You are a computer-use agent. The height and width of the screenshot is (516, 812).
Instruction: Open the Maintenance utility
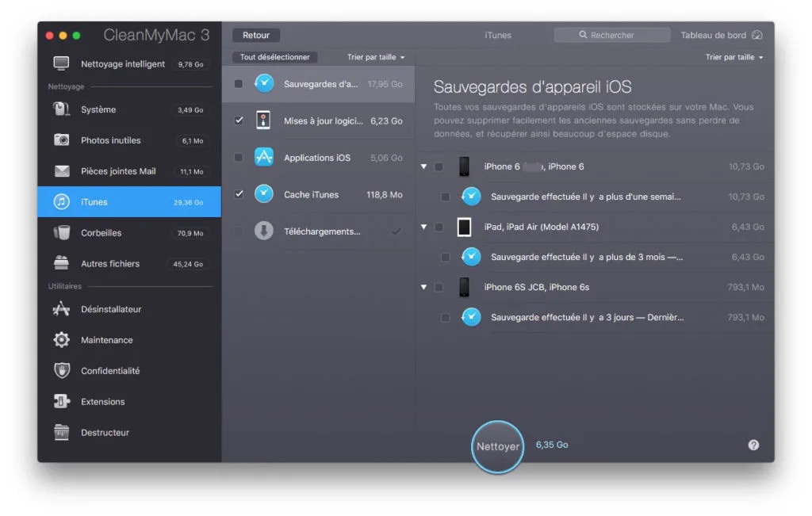[x=129, y=339]
